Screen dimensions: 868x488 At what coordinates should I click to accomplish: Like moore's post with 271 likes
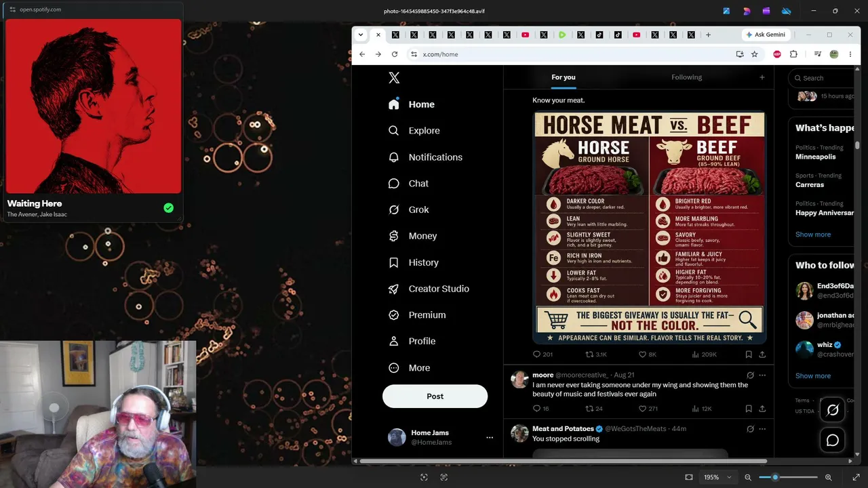pyautogui.click(x=642, y=409)
